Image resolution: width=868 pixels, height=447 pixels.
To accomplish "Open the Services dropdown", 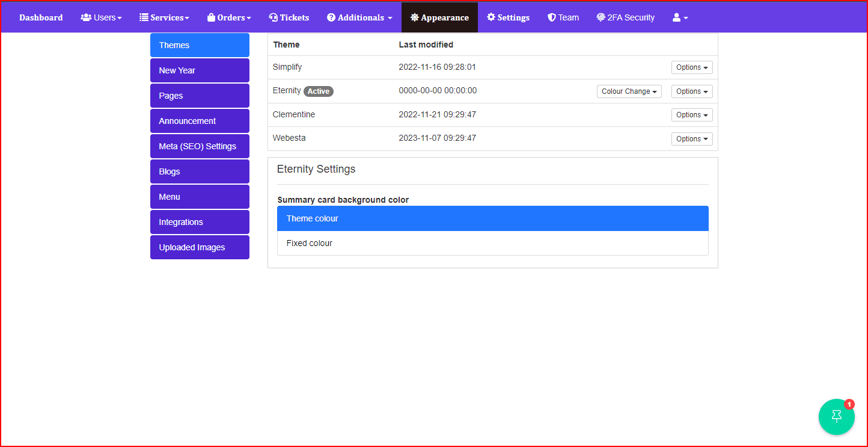I will pyautogui.click(x=164, y=17).
